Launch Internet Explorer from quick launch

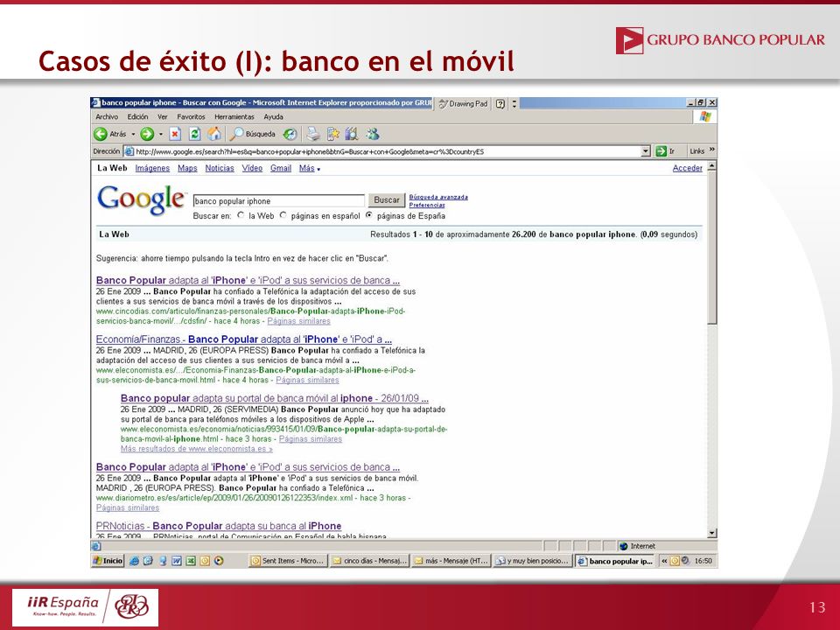tap(135, 561)
